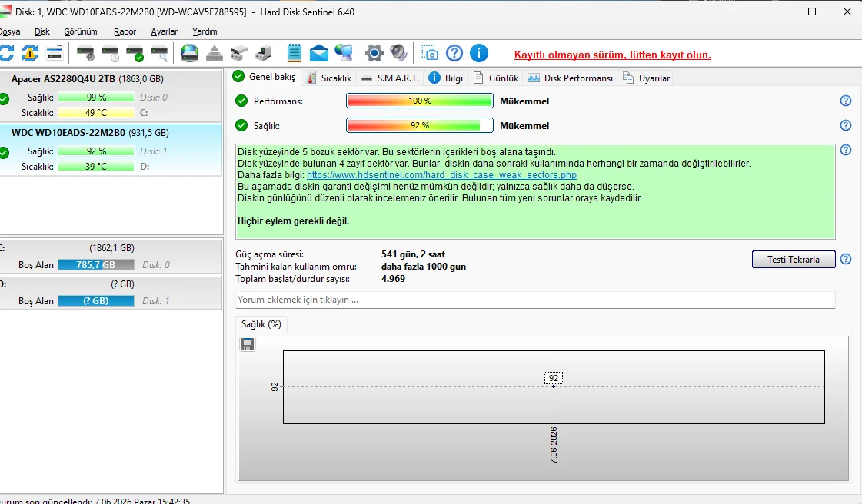Click the disk with green checkmark icon
This screenshot has width=862, height=504.
(x=135, y=53)
